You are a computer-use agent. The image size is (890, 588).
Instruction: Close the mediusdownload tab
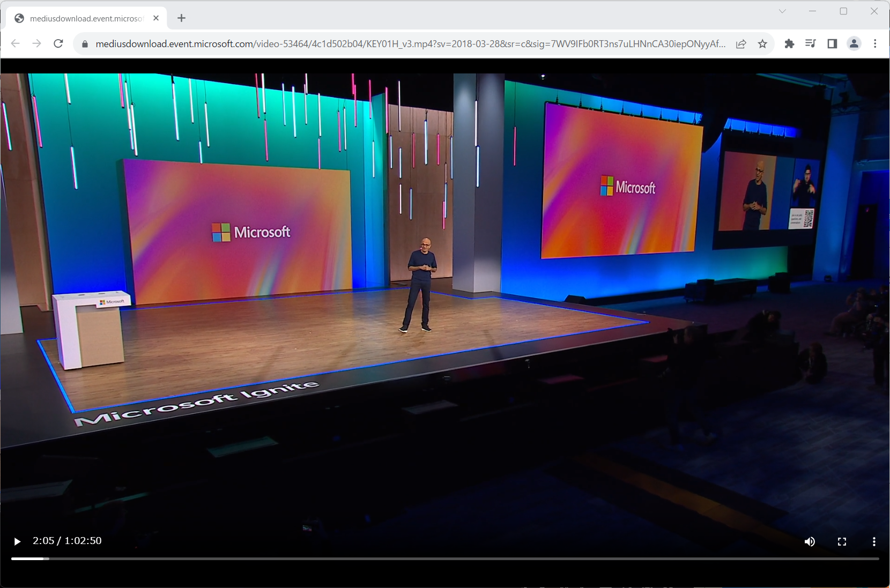click(156, 18)
